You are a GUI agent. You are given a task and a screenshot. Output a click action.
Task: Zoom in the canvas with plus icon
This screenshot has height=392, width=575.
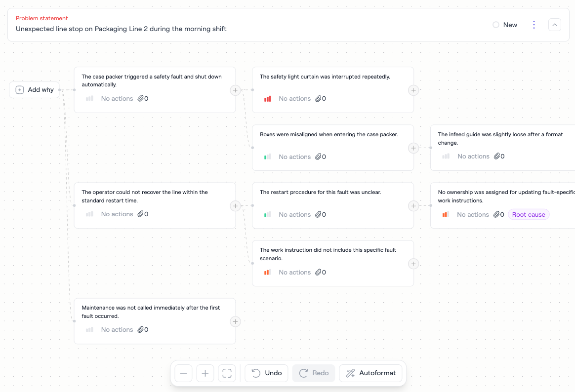click(x=205, y=373)
